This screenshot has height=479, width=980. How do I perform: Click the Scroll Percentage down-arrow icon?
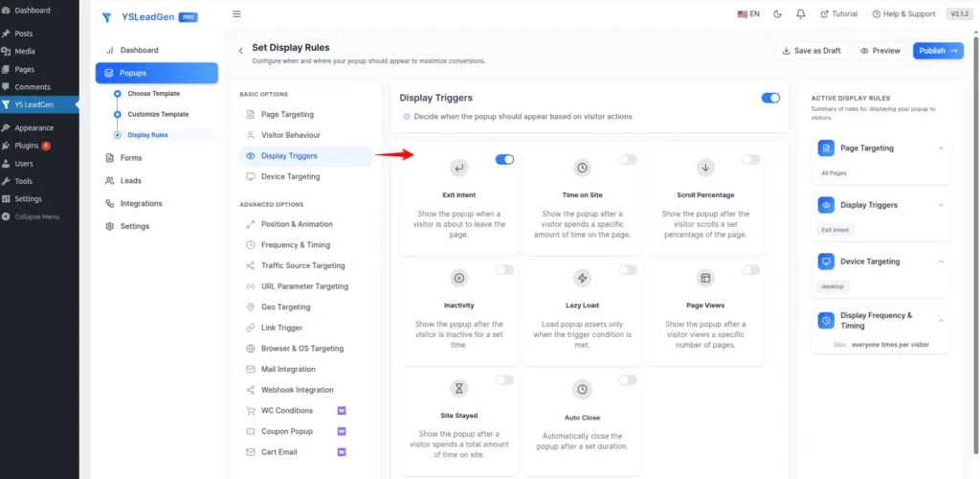tap(705, 168)
